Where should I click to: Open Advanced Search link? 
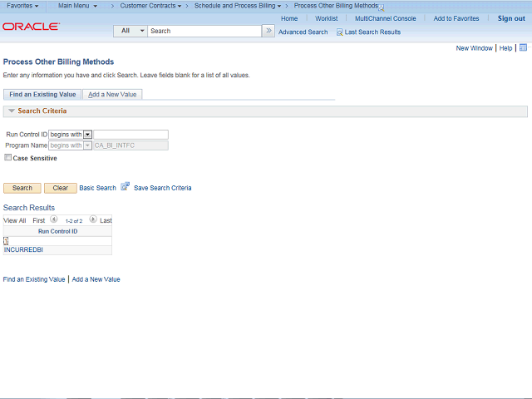pos(303,32)
